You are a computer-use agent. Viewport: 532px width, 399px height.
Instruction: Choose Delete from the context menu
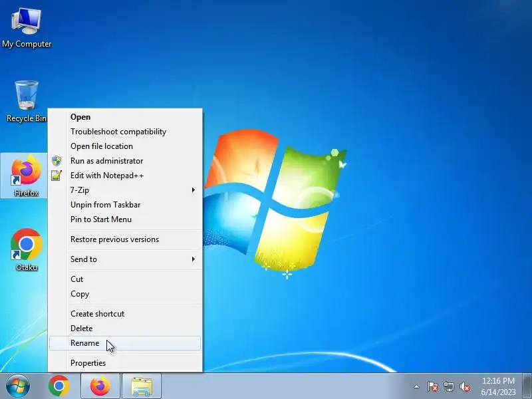coord(125,329)
